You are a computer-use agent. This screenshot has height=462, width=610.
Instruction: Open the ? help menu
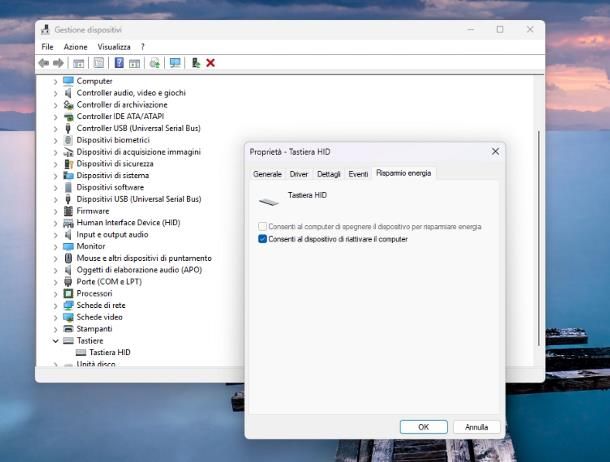click(x=143, y=47)
